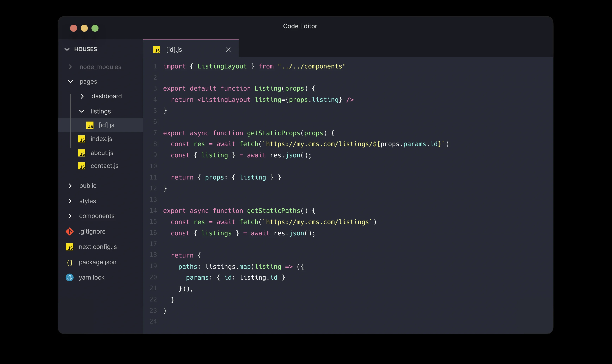Collapse the listings folder
Image resolution: width=612 pixels, height=364 pixels.
82,111
